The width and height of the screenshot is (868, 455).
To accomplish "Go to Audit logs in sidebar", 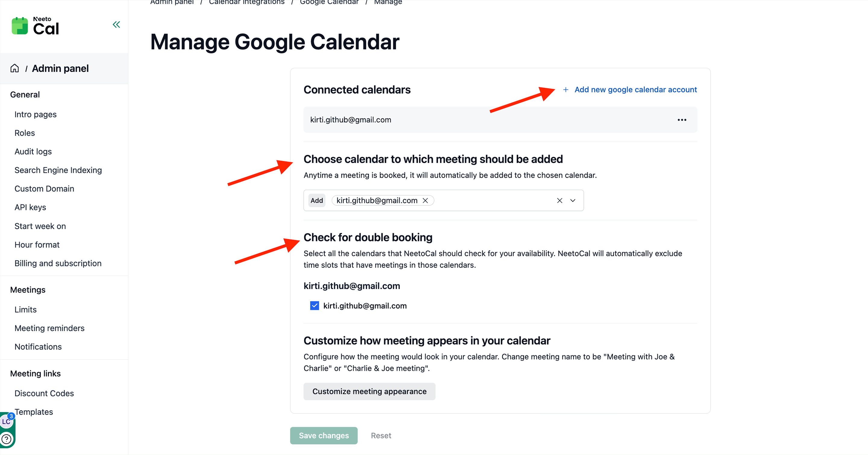I will pyautogui.click(x=33, y=151).
